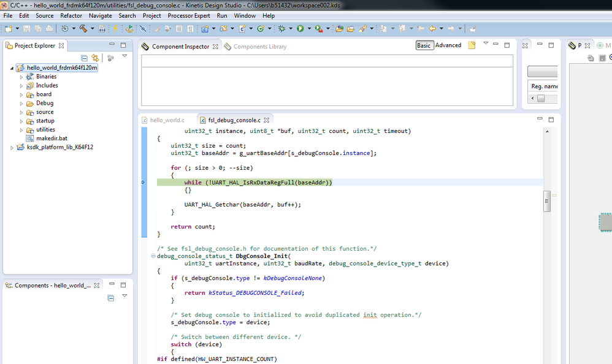Open the Refactor menu
The width and height of the screenshot is (612, 364).
pos(71,15)
